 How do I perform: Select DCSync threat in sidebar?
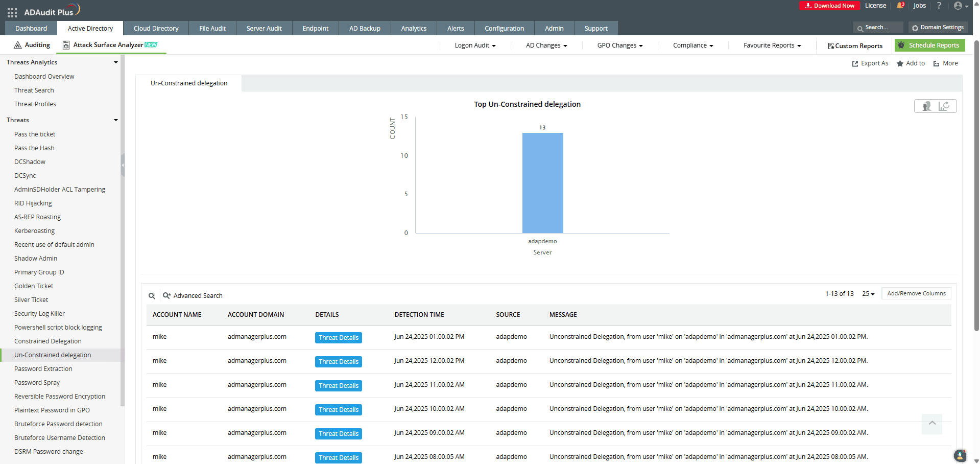(25, 176)
